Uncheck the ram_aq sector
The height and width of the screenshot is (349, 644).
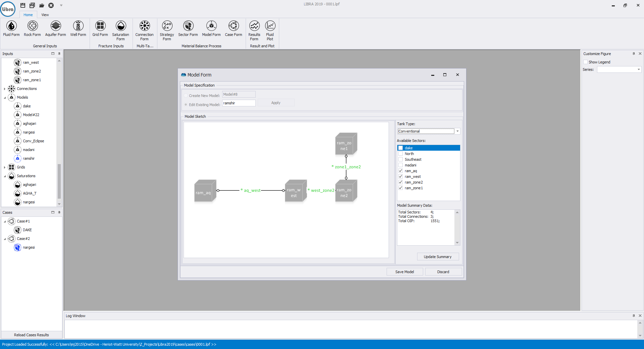(400, 170)
